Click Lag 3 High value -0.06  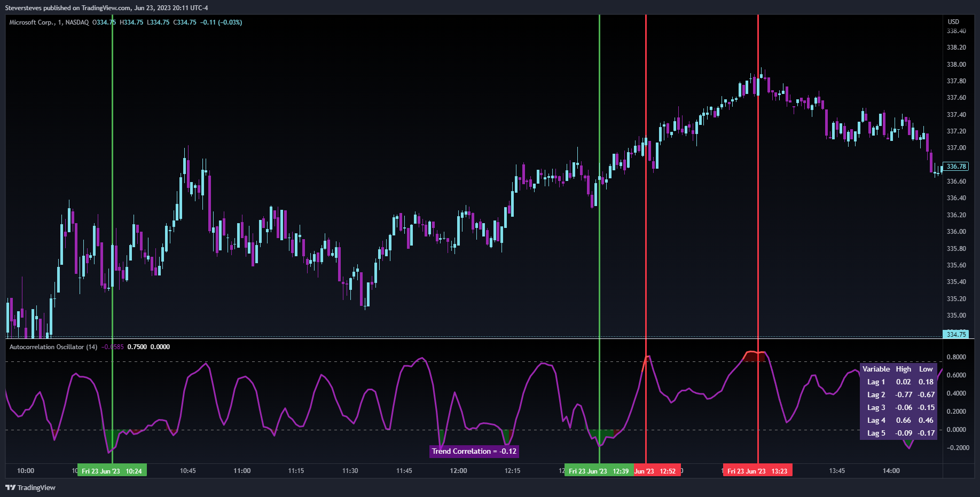[904, 407]
